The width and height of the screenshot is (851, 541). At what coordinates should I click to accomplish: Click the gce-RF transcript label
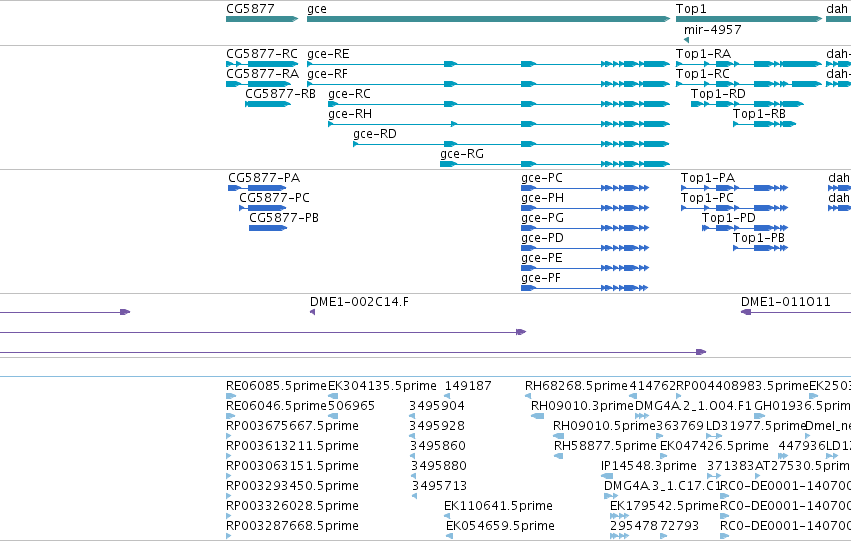[327, 74]
